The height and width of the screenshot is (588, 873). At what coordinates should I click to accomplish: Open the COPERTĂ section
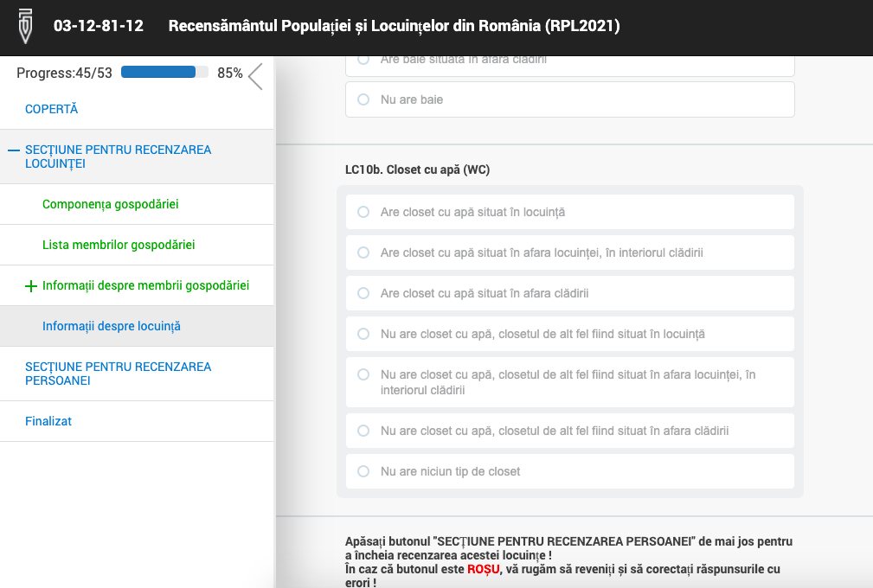click(52, 110)
